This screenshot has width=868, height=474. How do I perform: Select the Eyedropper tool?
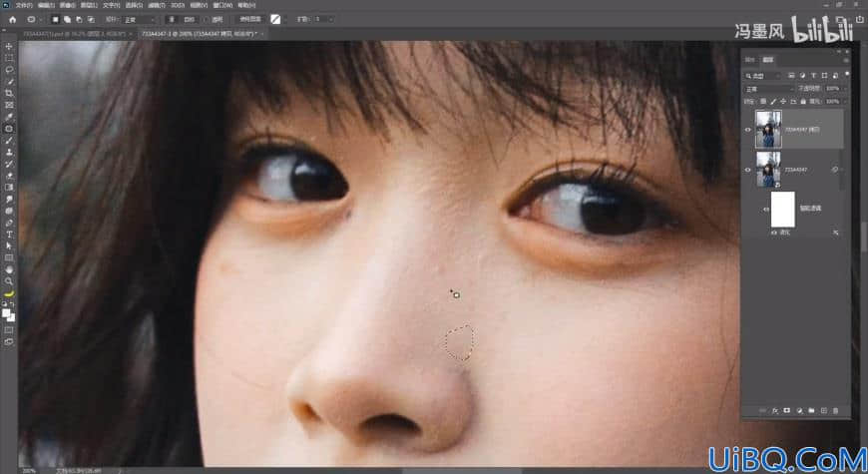point(9,117)
